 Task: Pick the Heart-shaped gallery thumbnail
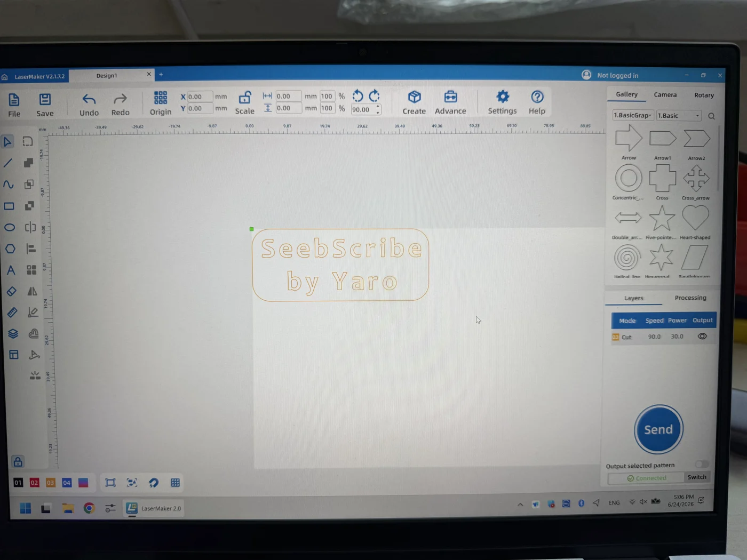pos(695,221)
